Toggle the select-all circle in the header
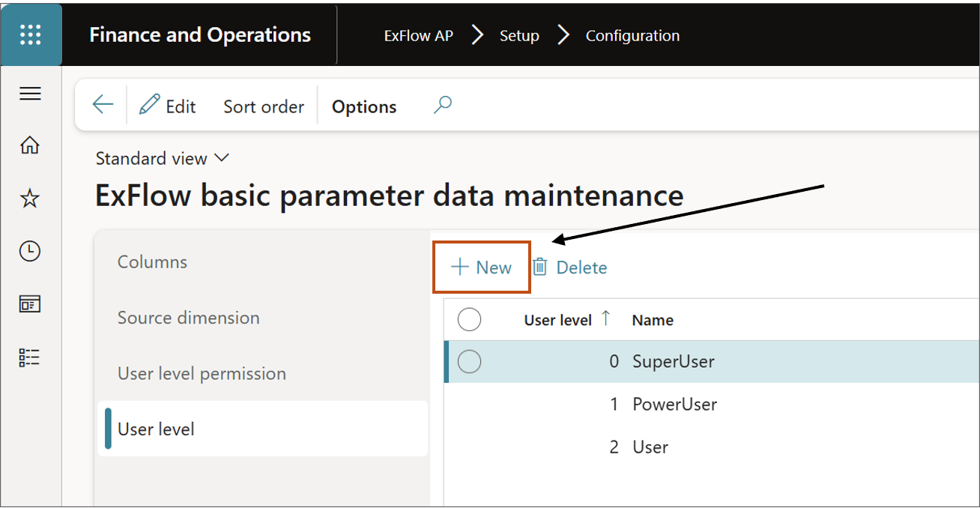Screen dimensions: 980x508 point(469,320)
